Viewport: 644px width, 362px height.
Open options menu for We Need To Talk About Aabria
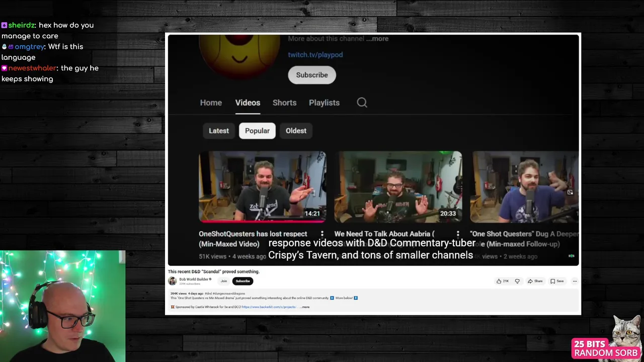pos(458,234)
